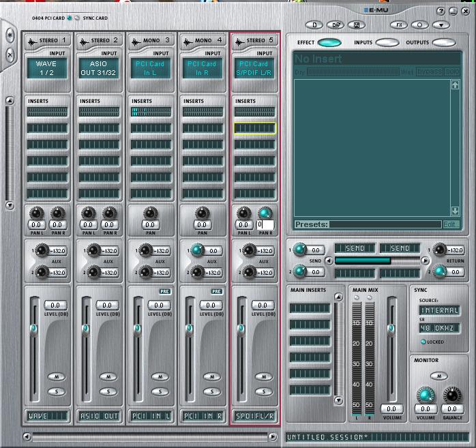Click the Main Mix volume fader handle
This screenshot has height=448, width=476.
coord(391,329)
